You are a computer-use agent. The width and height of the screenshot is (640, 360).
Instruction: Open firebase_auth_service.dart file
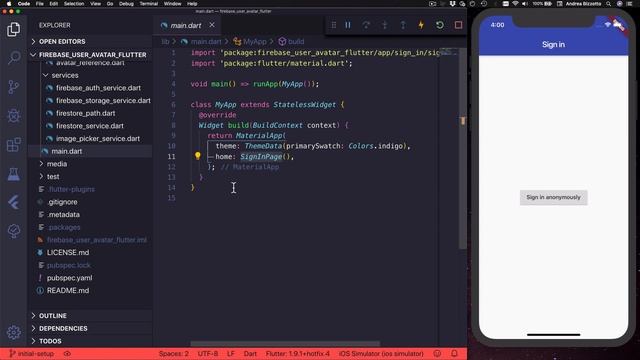(x=98, y=88)
